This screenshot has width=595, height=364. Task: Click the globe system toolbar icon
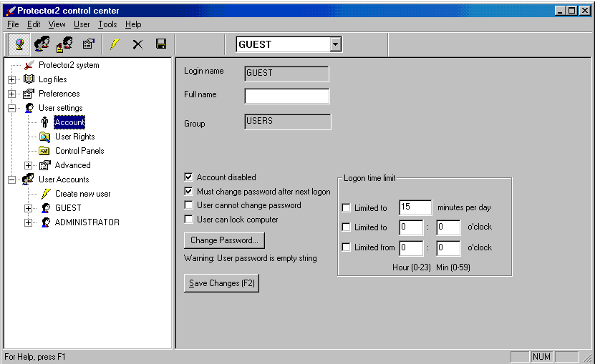pos(19,44)
